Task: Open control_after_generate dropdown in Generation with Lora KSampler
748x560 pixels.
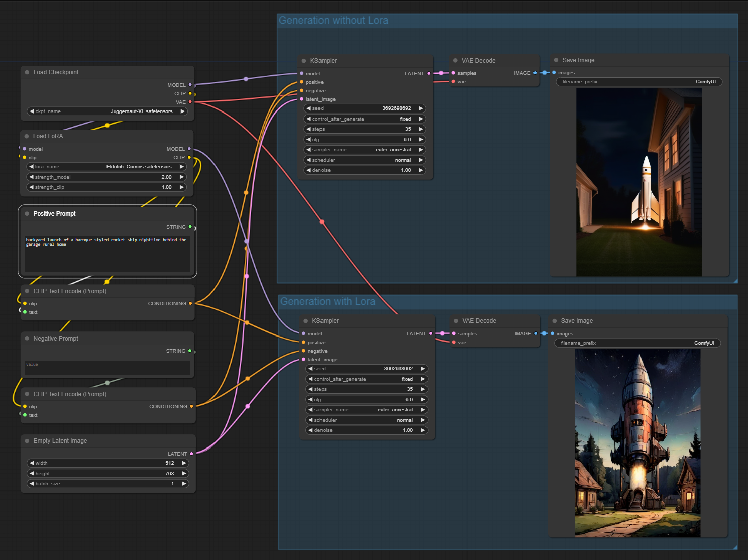Action: (x=367, y=379)
